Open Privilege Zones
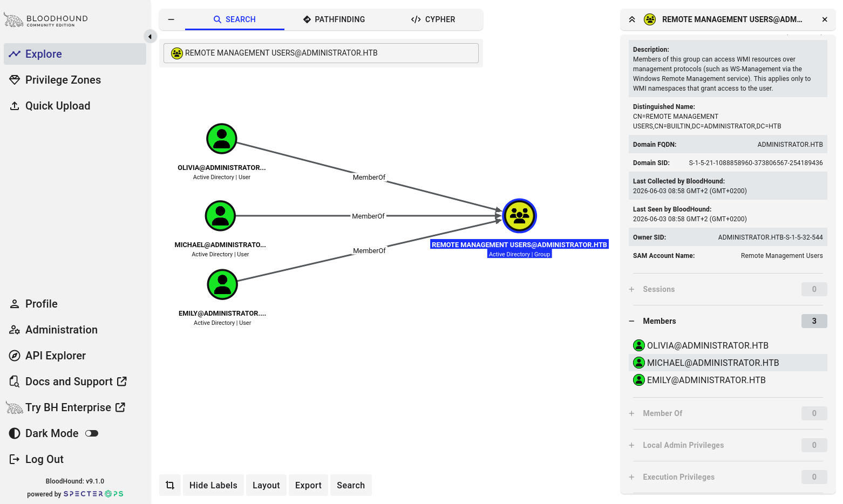This screenshot has height=504, width=843. pyautogui.click(x=75, y=80)
